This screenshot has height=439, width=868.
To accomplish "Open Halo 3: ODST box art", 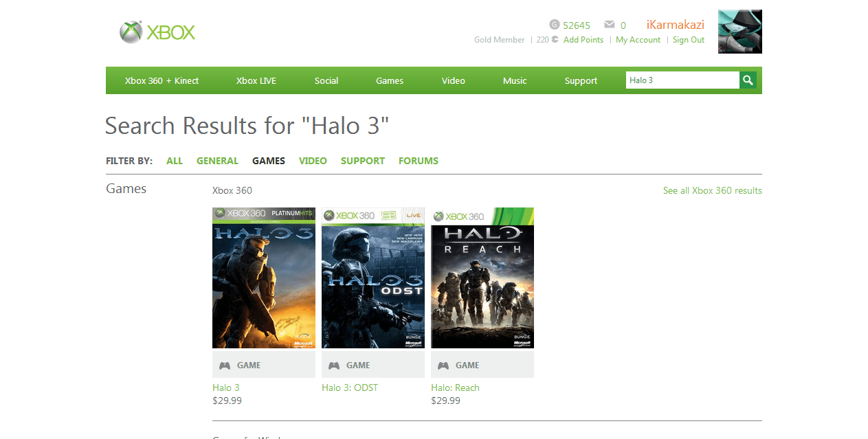I will click(373, 278).
